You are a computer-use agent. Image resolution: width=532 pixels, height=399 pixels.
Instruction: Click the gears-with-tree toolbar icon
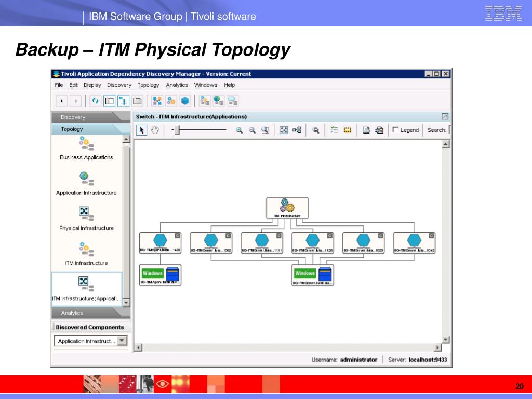click(205, 101)
